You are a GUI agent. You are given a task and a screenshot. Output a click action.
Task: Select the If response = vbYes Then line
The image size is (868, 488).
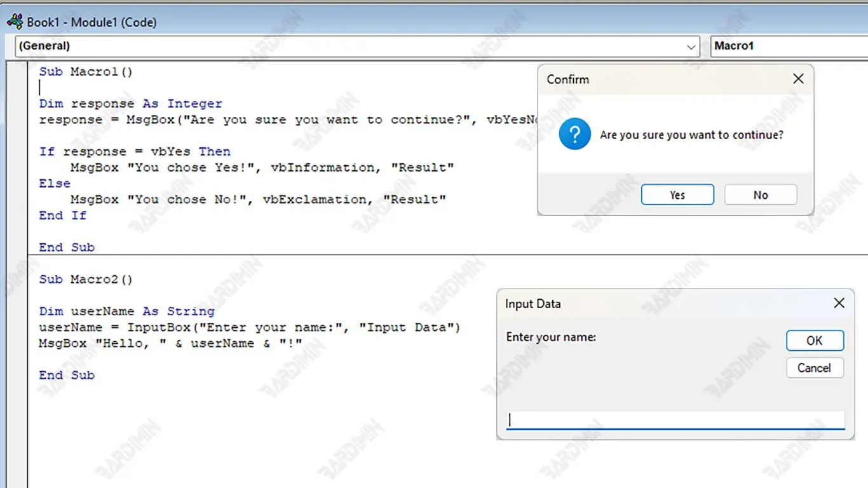click(134, 152)
